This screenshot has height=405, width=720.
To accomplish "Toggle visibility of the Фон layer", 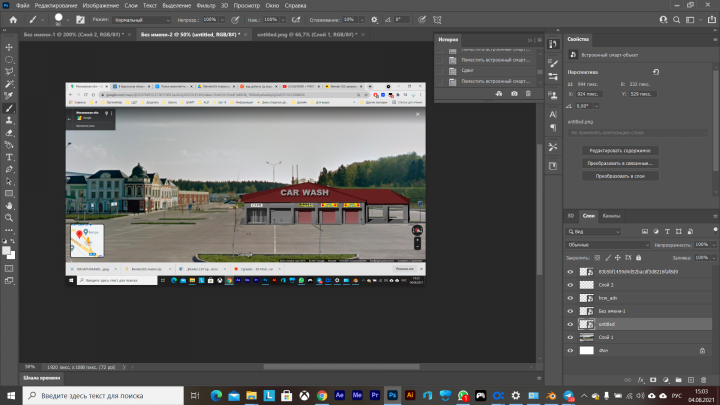I will coord(570,350).
